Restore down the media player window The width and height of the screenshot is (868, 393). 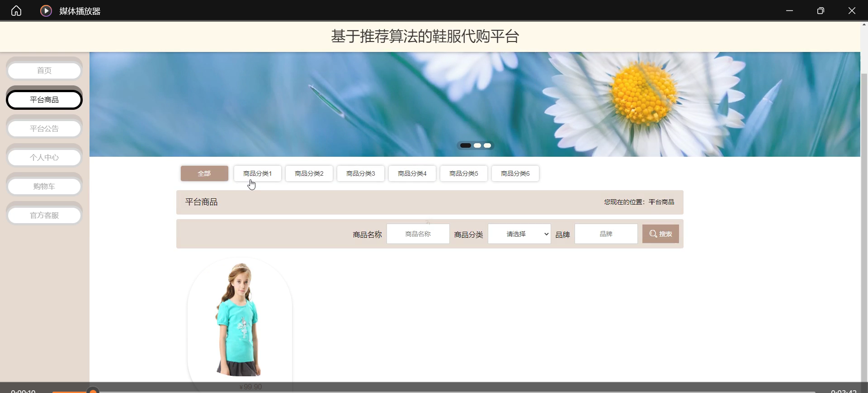(x=821, y=10)
